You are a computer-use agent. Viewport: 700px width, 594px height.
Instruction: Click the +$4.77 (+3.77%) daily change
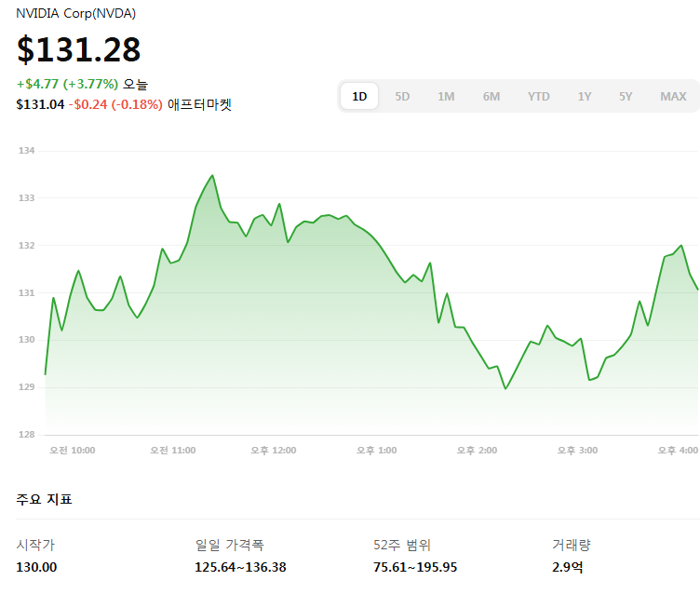coord(67,84)
